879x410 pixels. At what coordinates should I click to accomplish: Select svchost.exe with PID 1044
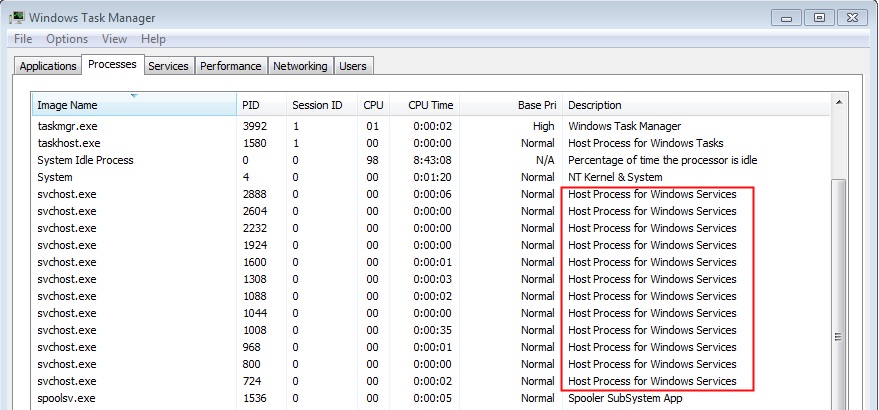(431, 313)
